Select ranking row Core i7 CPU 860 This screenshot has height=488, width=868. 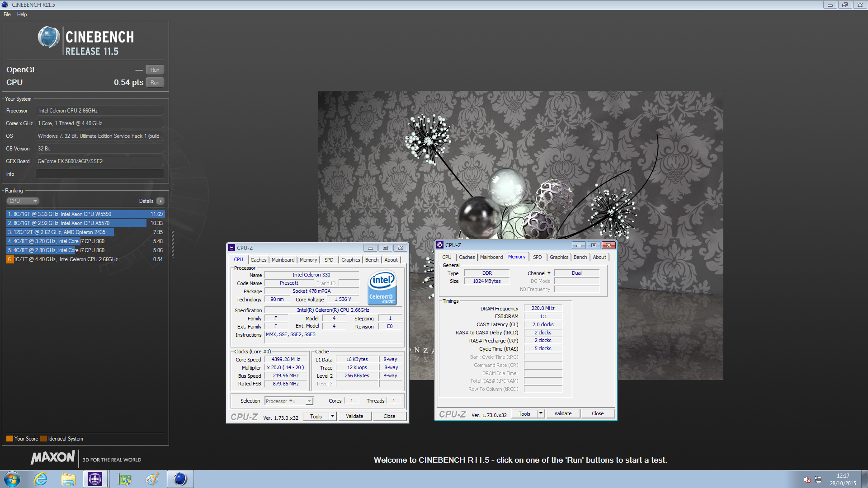pyautogui.click(x=85, y=250)
